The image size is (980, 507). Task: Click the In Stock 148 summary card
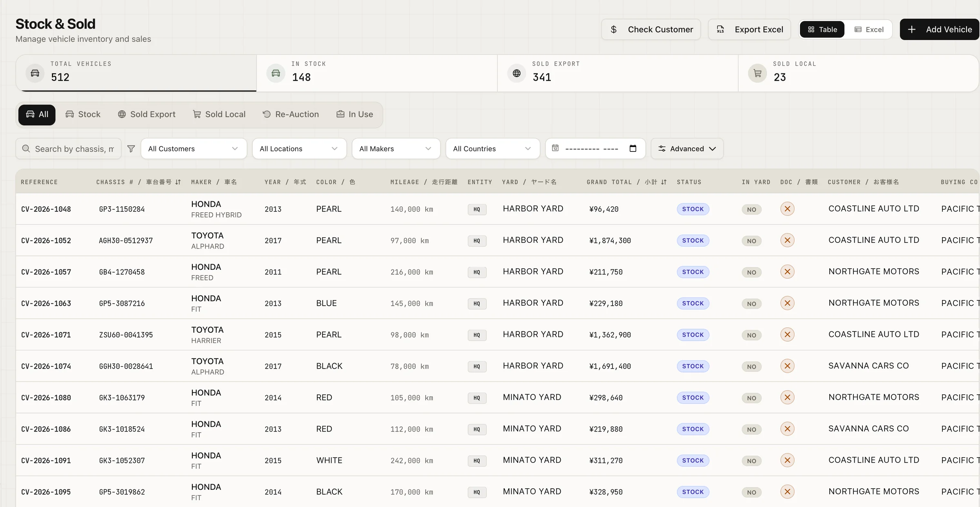(377, 73)
